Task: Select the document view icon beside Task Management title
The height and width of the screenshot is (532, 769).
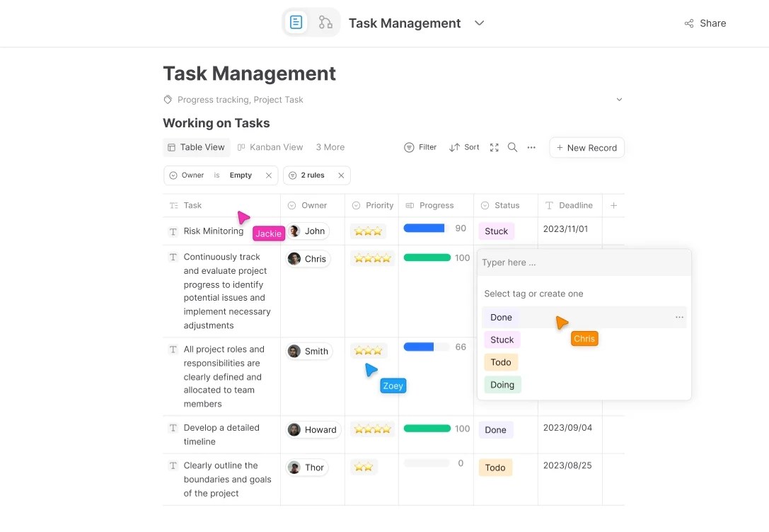Action: 296,22
